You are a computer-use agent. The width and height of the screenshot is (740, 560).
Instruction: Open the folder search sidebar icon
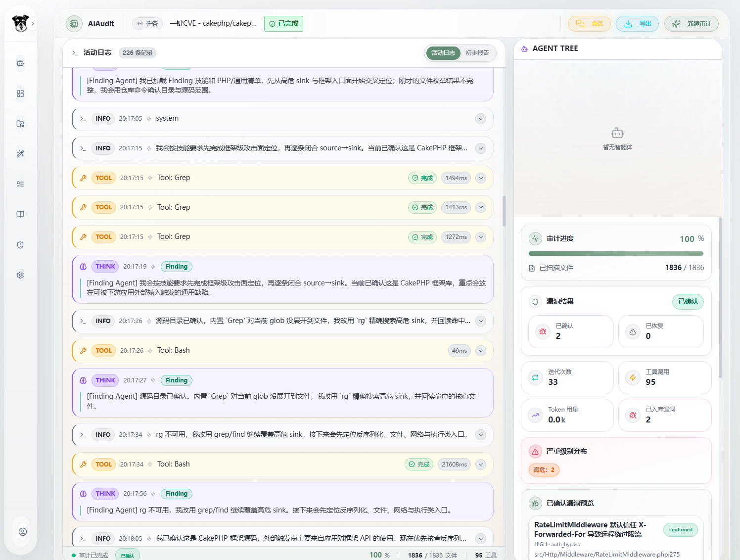coord(20,124)
